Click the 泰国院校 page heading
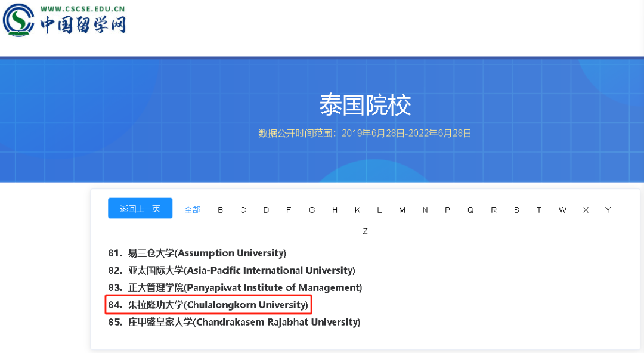The width and height of the screenshot is (644, 353). pos(365,105)
